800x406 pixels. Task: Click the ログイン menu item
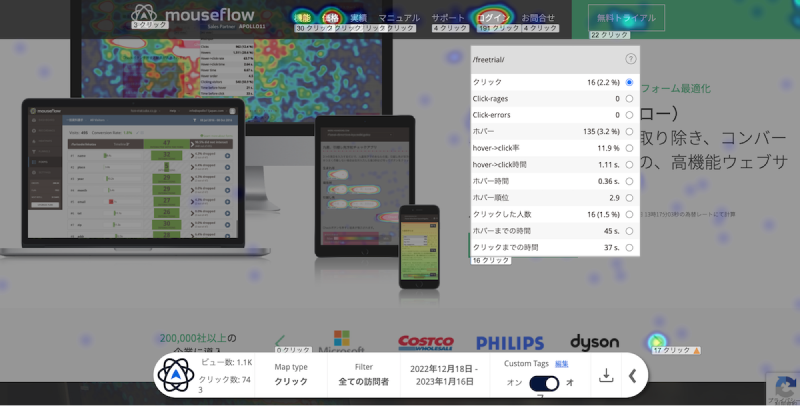[493, 18]
